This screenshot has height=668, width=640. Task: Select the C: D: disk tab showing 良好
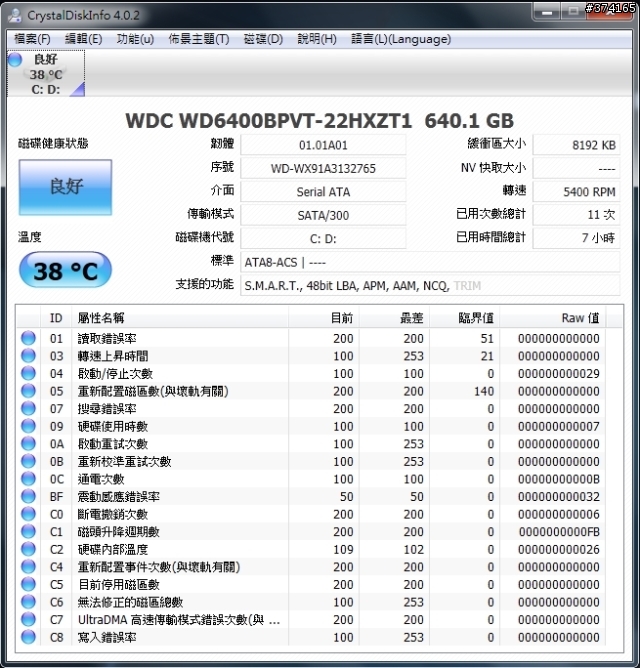coord(46,73)
